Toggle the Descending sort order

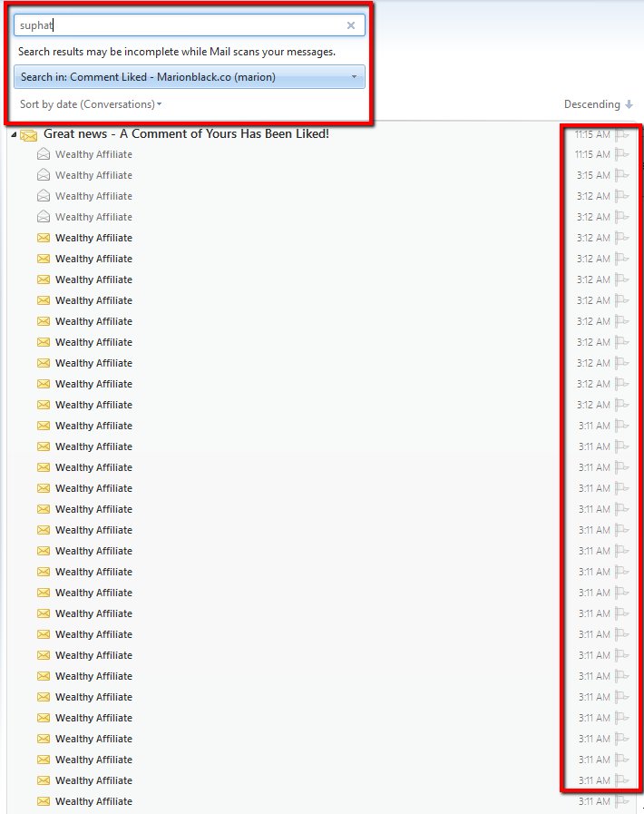pyautogui.click(x=599, y=104)
